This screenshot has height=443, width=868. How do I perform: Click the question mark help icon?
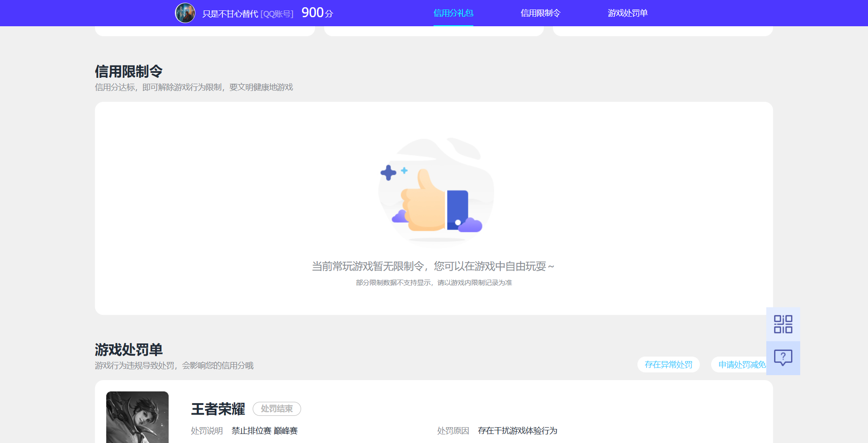click(783, 358)
